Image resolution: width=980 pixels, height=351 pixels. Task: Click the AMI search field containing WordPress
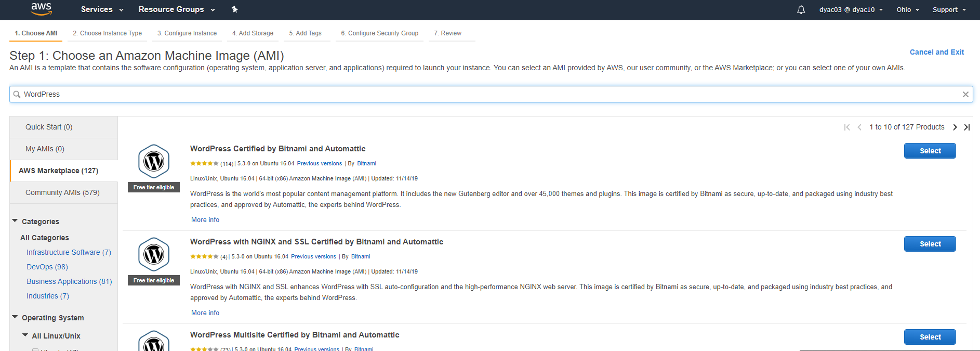click(x=491, y=94)
